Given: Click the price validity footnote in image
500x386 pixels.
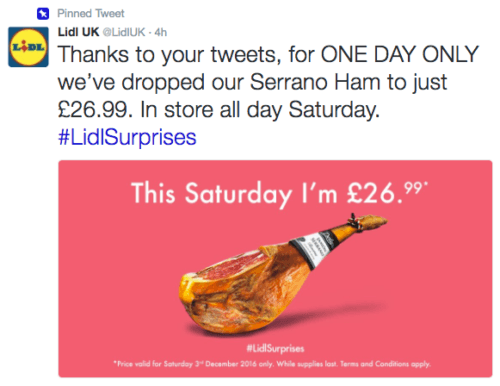Looking at the screenshot, I should (x=272, y=364).
